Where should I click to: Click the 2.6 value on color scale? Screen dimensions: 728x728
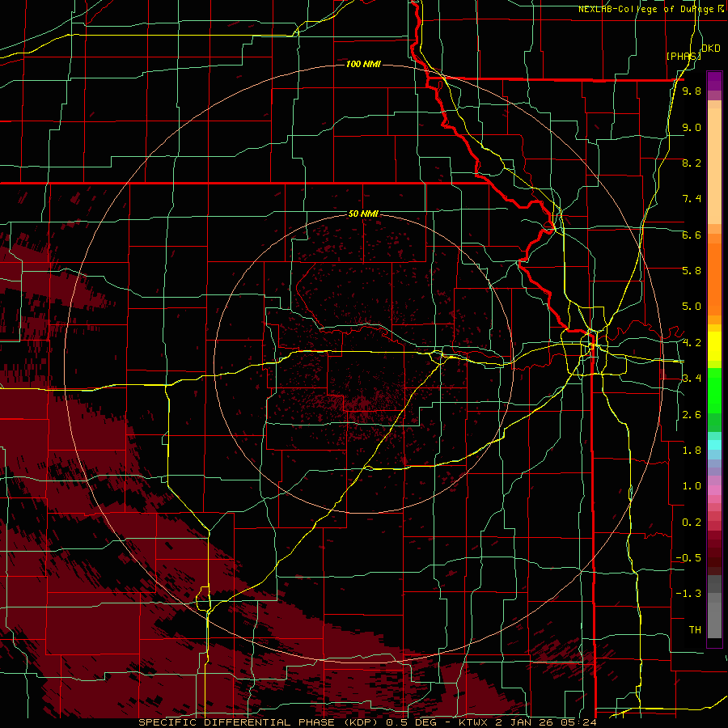coord(692,415)
